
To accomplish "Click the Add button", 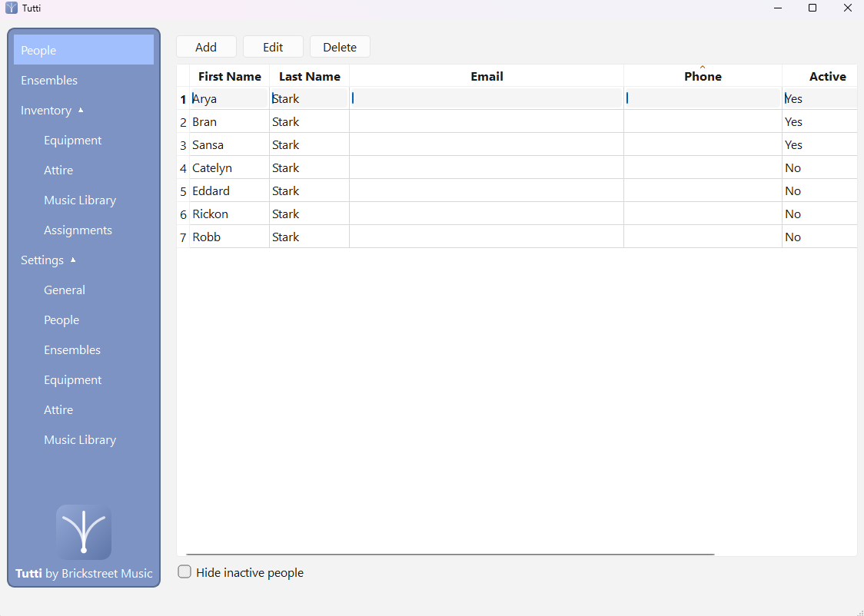I will (206, 47).
